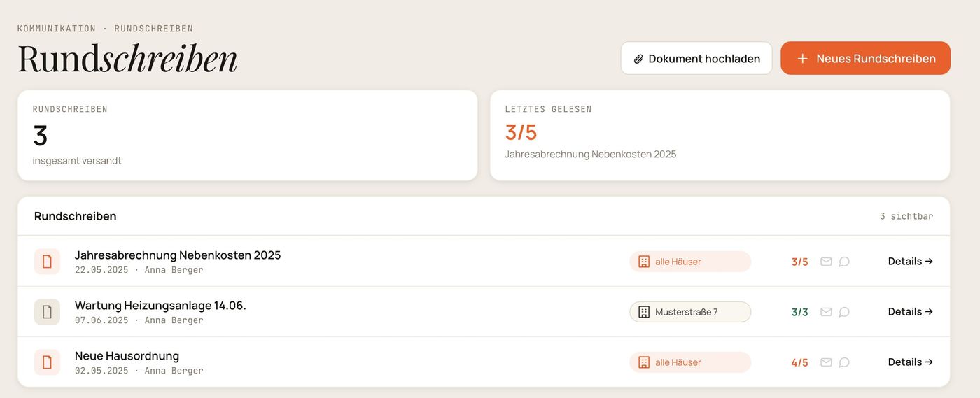Click the Wartung Heizungsanlage 14.06. title
The width and height of the screenshot is (980, 398).
pos(160,305)
